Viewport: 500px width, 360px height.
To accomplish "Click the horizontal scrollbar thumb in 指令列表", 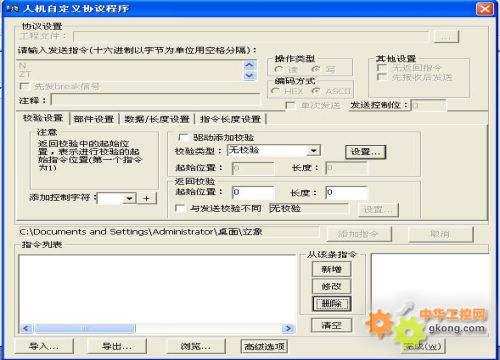I will [85, 329].
